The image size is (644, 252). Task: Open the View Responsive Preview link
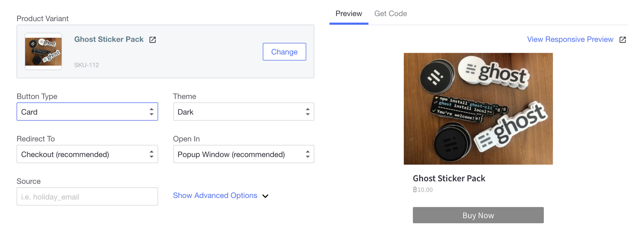coord(570,39)
